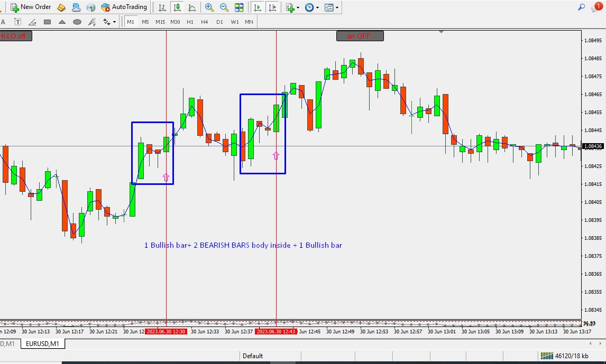
Task: Open the search magnifier icon
Action: pyautogui.click(x=581, y=7)
